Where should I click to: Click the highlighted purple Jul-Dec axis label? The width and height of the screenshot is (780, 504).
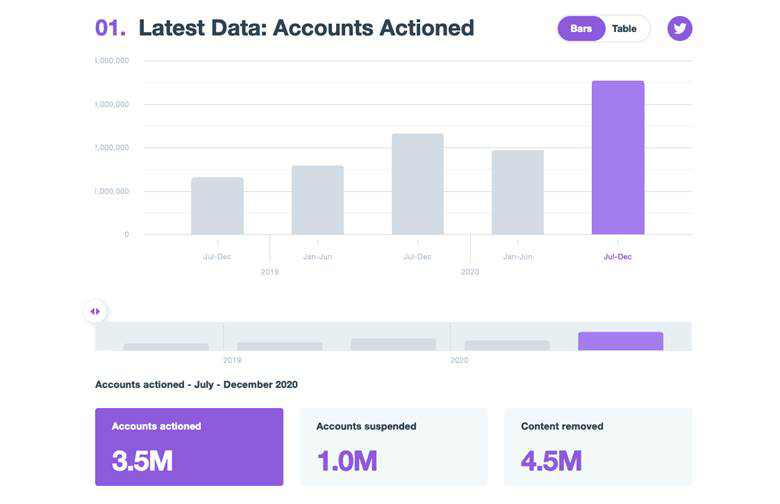pyautogui.click(x=617, y=257)
